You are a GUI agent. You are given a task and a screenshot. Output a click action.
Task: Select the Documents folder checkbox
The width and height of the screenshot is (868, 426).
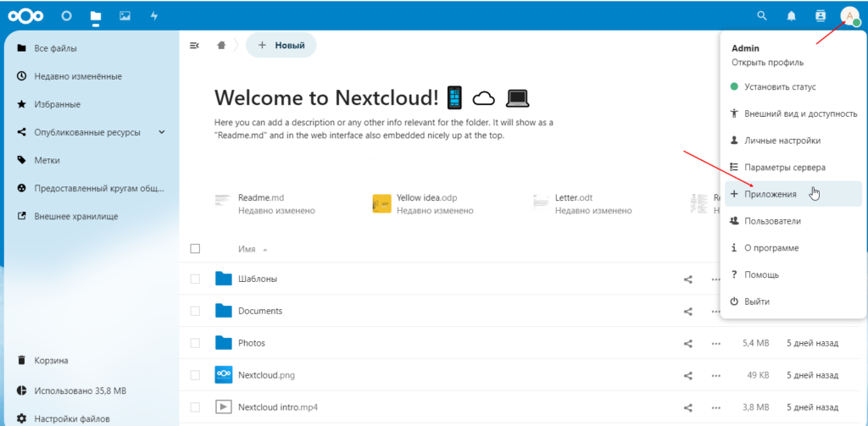[x=195, y=311]
